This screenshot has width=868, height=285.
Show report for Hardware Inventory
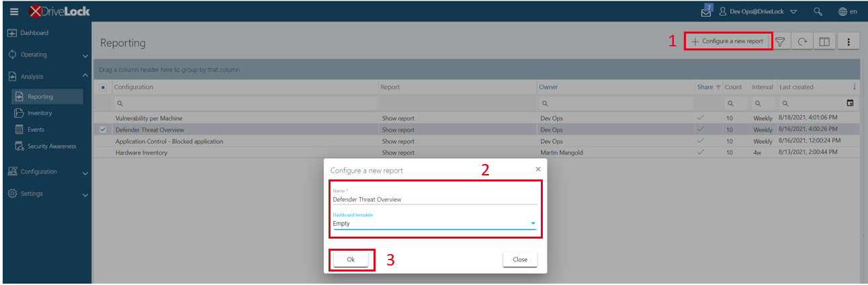[398, 153]
